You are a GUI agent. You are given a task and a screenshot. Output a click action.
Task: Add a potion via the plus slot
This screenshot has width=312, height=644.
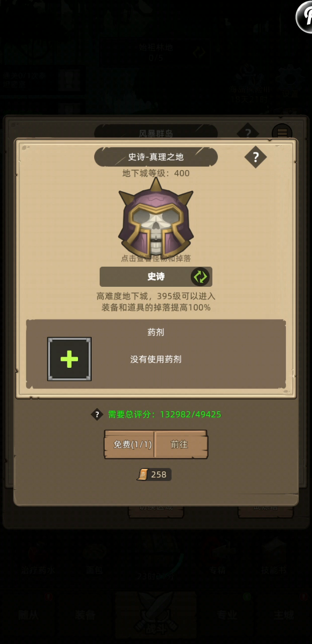(x=69, y=359)
